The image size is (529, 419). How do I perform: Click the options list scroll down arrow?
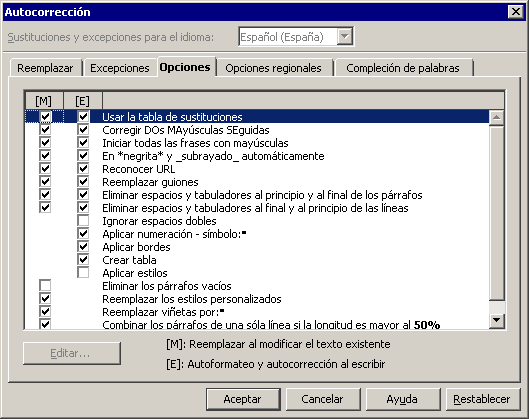point(497,320)
